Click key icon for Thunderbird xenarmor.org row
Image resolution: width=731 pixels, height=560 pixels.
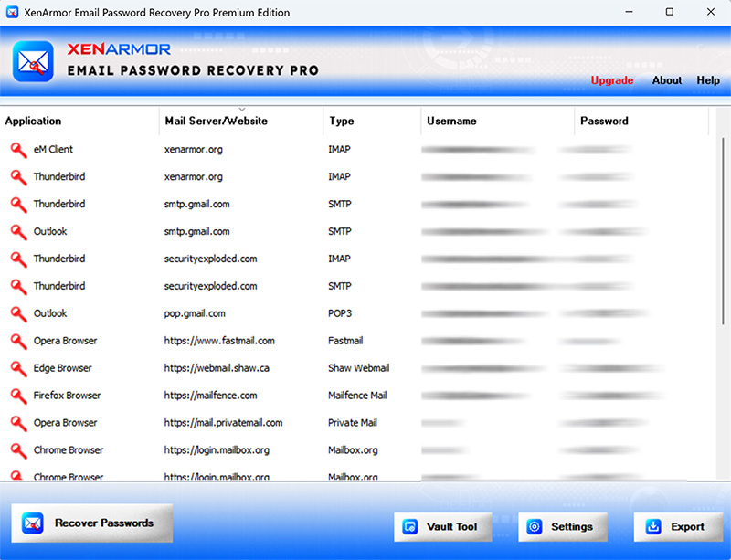coord(18,177)
